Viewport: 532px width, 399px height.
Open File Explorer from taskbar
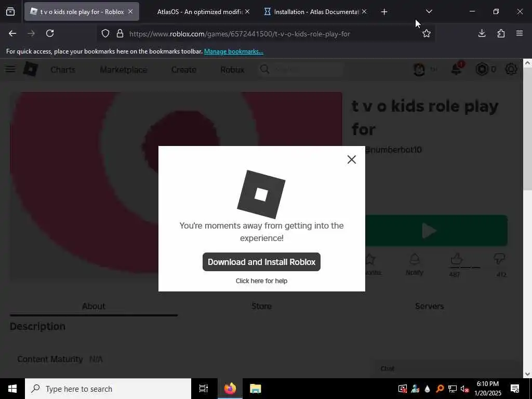[x=255, y=389]
